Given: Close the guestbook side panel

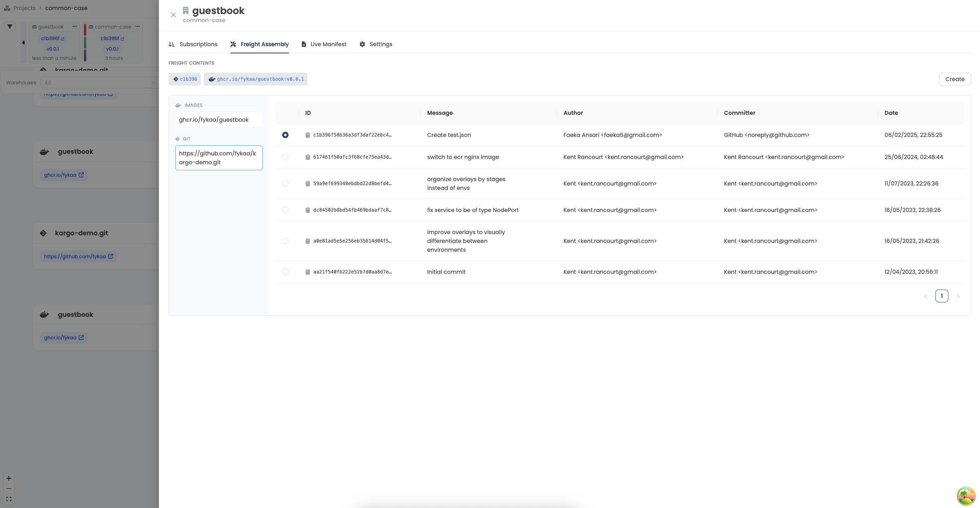Looking at the screenshot, I should click(173, 15).
